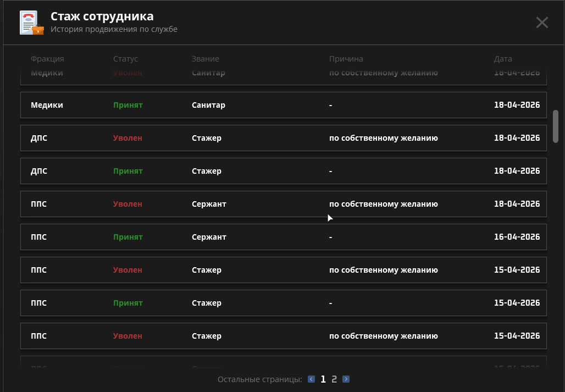565x392 pixels.
Task: Select the ДПС Принят Стажер row
Action: pyautogui.click(x=283, y=171)
